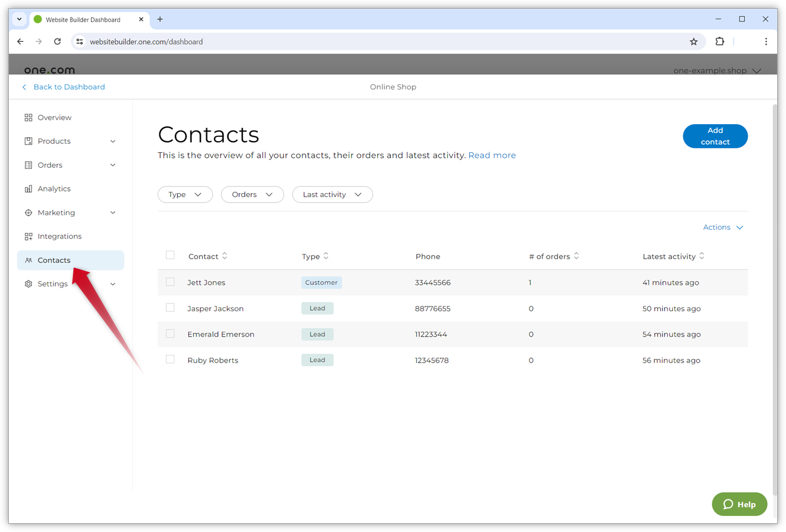The height and width of the screenshot is (532, 786).
Task: Reload the page with refresh icon
Action: [x=57, y=41]
